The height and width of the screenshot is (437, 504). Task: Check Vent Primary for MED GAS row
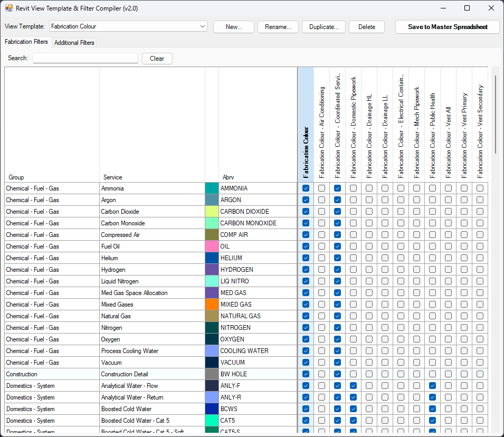point(464,292)
